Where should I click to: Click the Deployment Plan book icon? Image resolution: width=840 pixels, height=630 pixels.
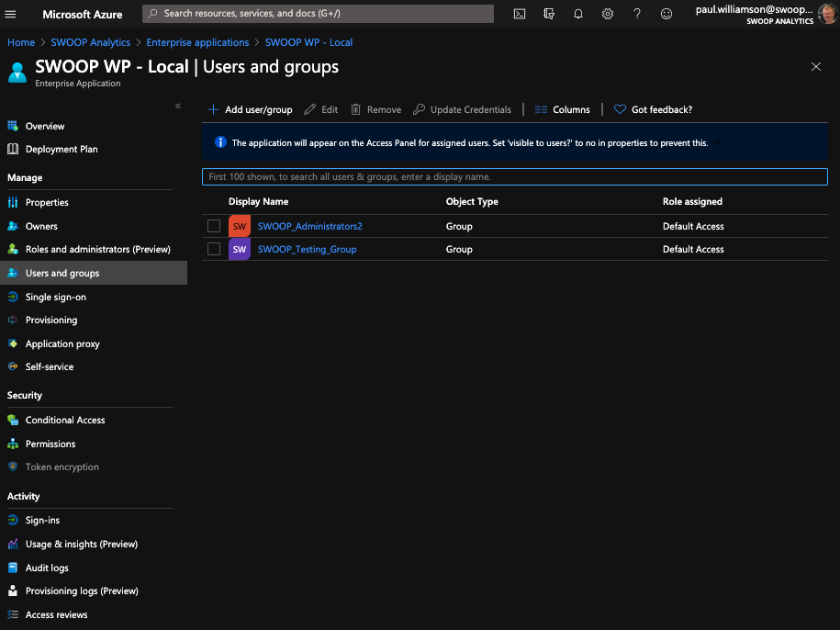pos(13,149)
